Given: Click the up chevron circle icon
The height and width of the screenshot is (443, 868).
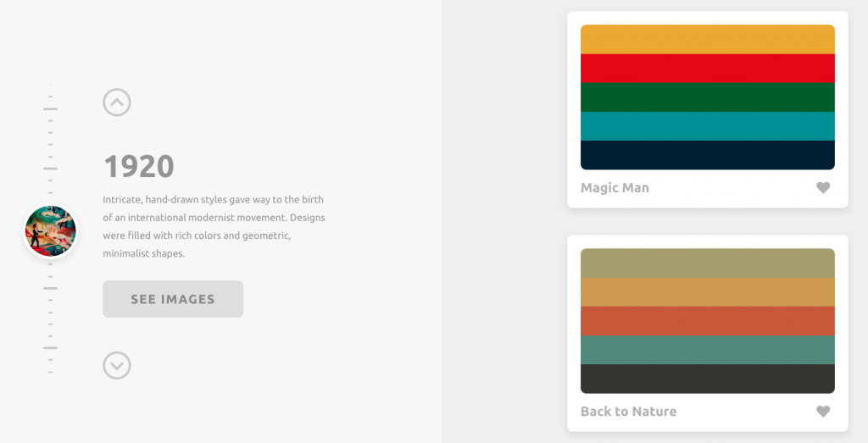Looking at the screenshot, I should 117,102.
